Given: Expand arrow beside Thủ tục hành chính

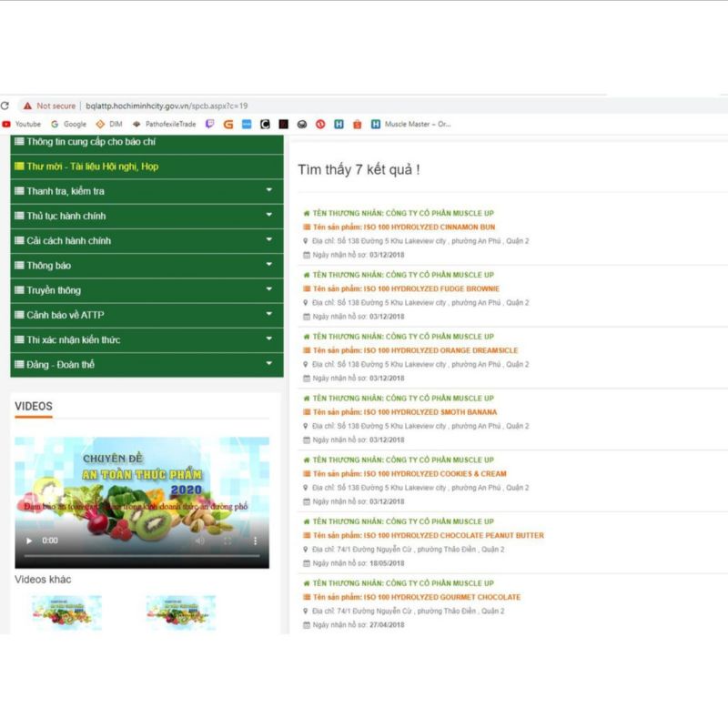Looking at the screenshot, I should [269, 215].
